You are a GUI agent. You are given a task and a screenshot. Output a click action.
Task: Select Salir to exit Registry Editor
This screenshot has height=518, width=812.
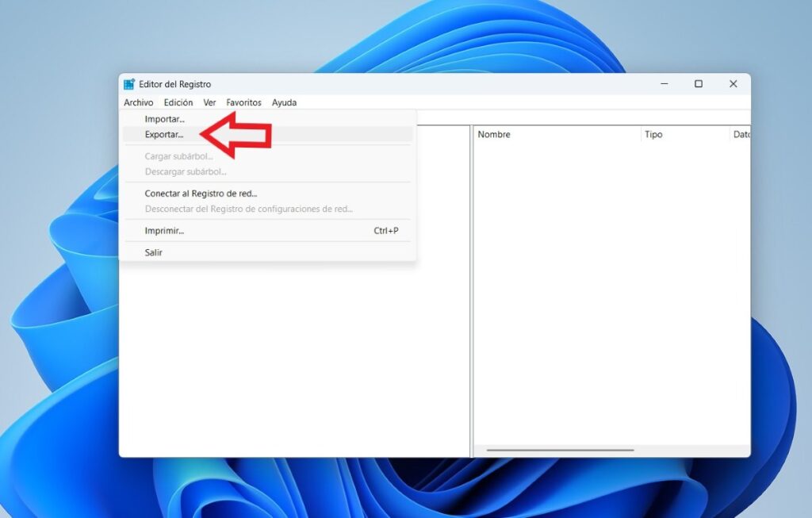(153, 251)
